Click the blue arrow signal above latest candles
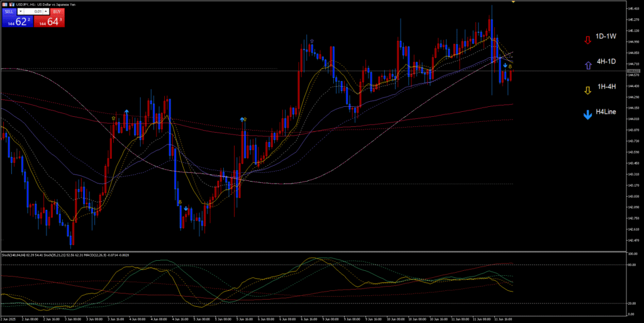Screen dimensions: 644x323 click(x=505, y=65)
